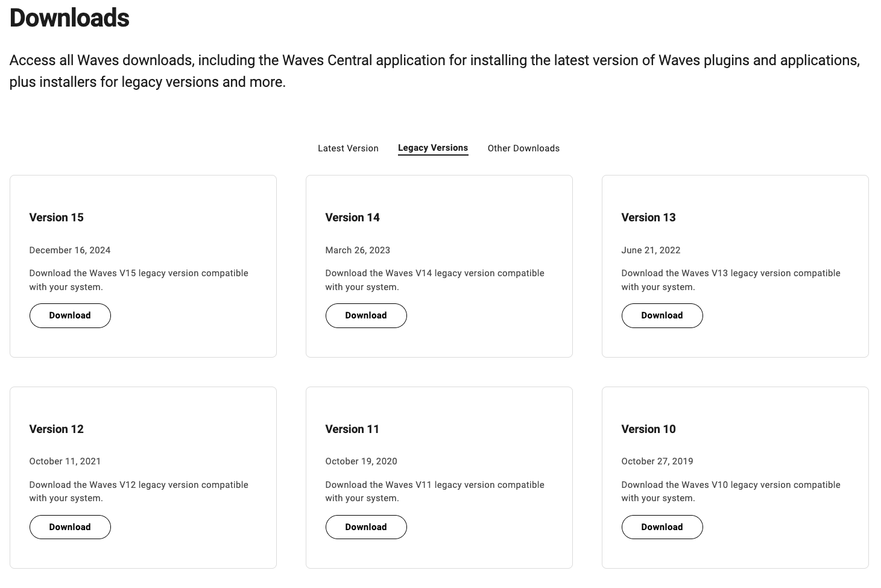Download the Version 12 legacy installer
This screenshot has height=588, width=881.
tap(70, 527)
